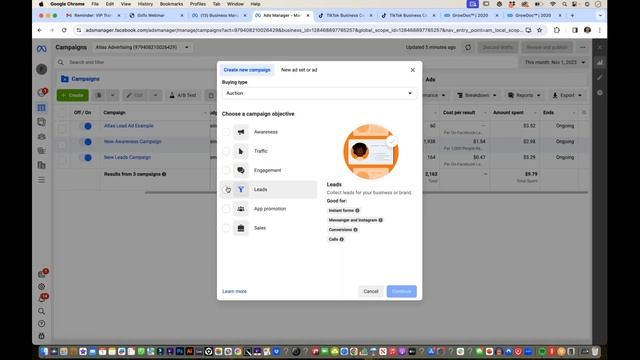Open the This month date range dropdown
Screen dimensions: 640x360
point(554,62)
